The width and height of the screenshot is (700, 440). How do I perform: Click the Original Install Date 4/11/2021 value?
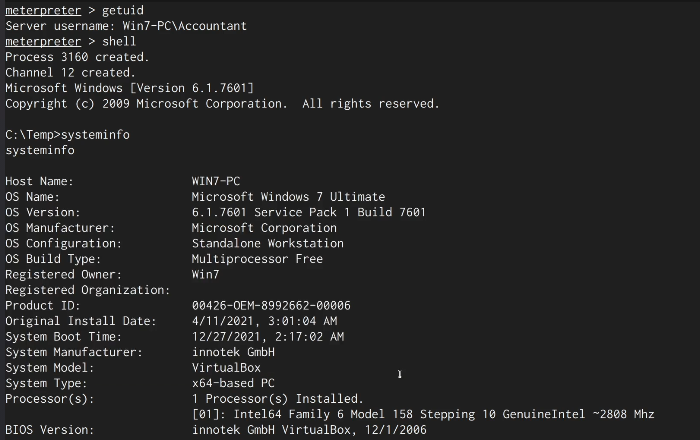coord(264,321)
